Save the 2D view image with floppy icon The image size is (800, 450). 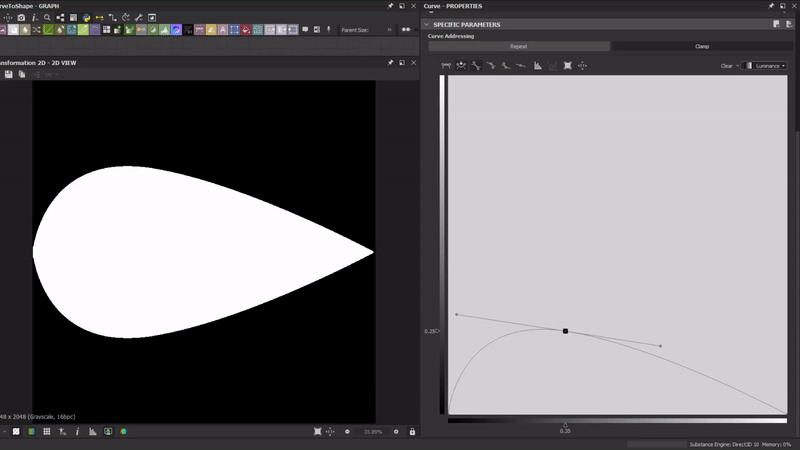9,75
